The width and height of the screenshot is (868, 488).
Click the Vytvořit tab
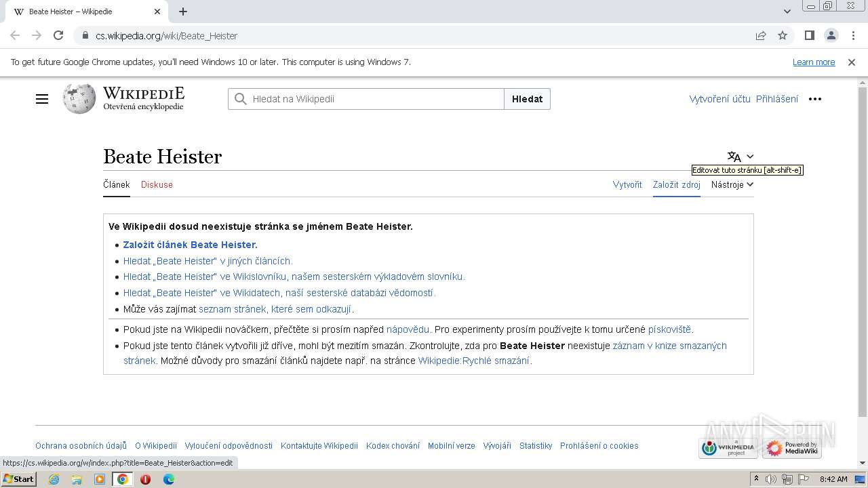click(627, 184)
